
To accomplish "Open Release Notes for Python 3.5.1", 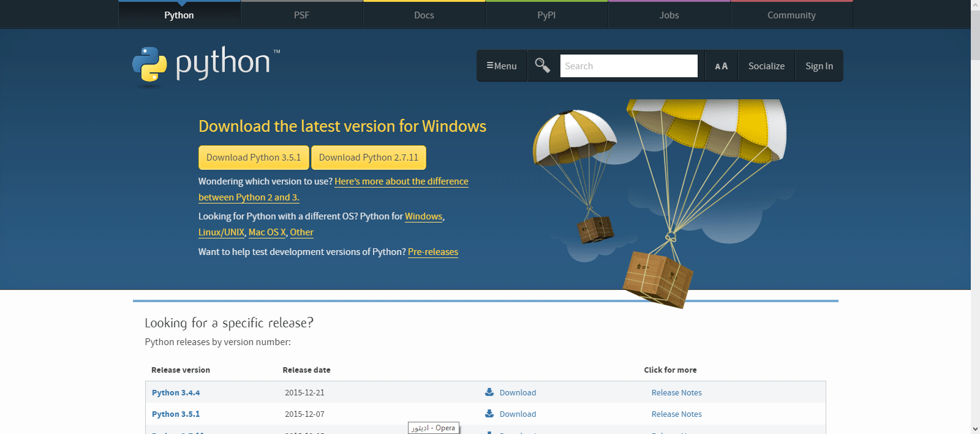I will pyautogui.click(x=677, y=414).
